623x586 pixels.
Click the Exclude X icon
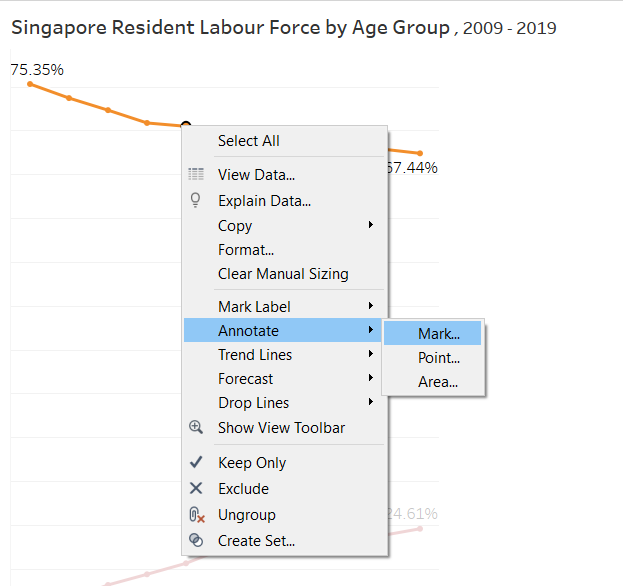point(196,489)
